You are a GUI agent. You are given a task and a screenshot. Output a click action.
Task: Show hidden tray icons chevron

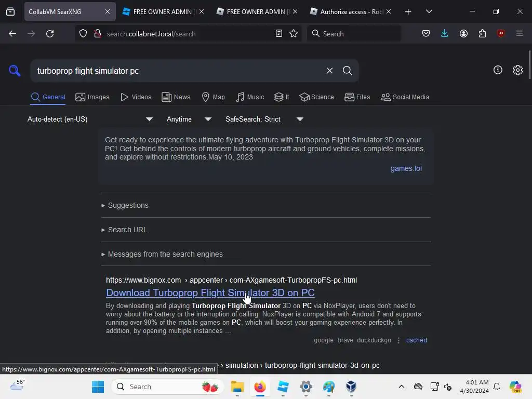[402, 387]
